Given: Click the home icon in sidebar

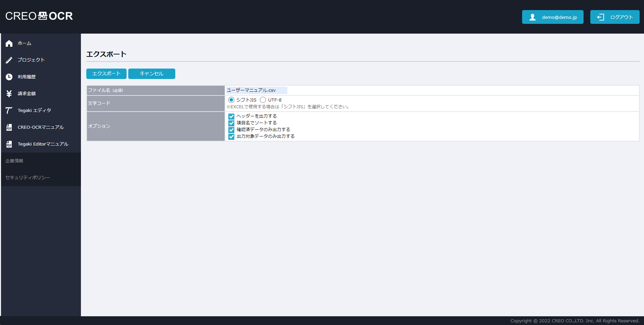Looking at the screenshot, I should click(x=9, y=43).
